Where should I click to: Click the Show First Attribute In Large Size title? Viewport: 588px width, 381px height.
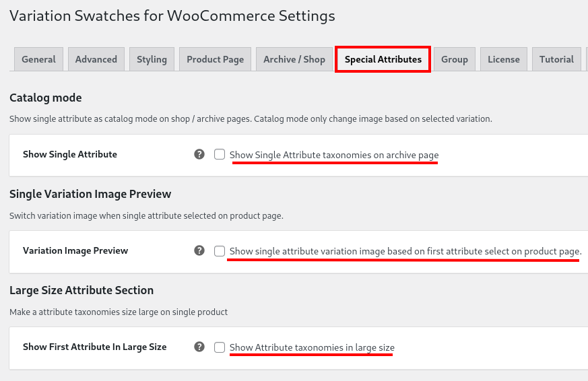coord(94,347)
